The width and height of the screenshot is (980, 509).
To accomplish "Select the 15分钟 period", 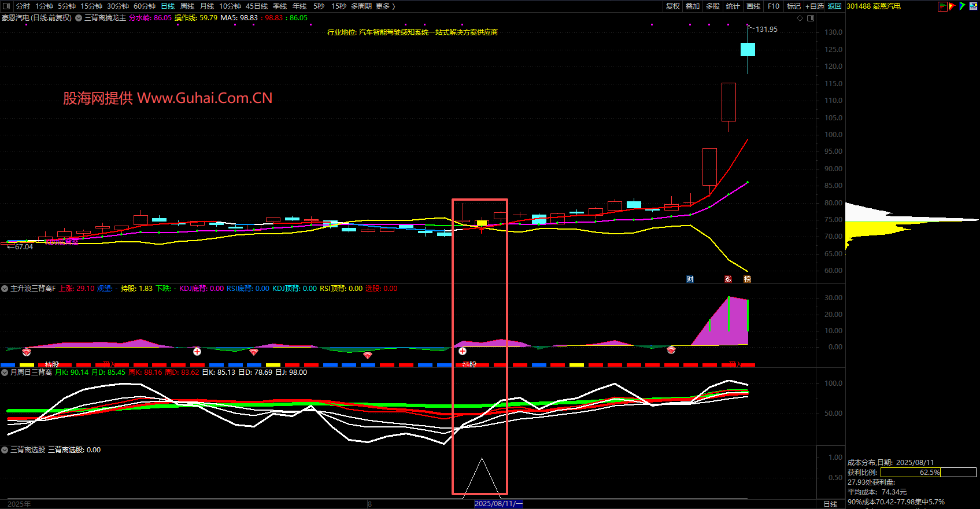I will (x=91, y=6).
